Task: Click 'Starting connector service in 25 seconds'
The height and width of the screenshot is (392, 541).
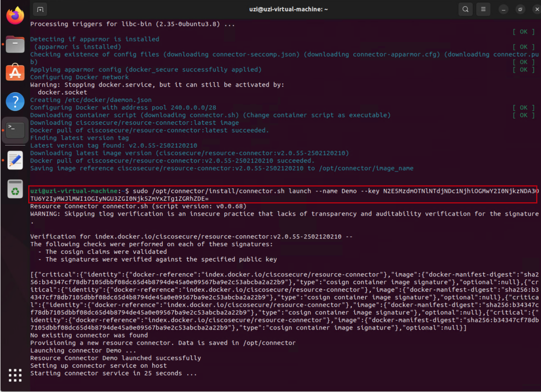Action: (x=114, y=373)
